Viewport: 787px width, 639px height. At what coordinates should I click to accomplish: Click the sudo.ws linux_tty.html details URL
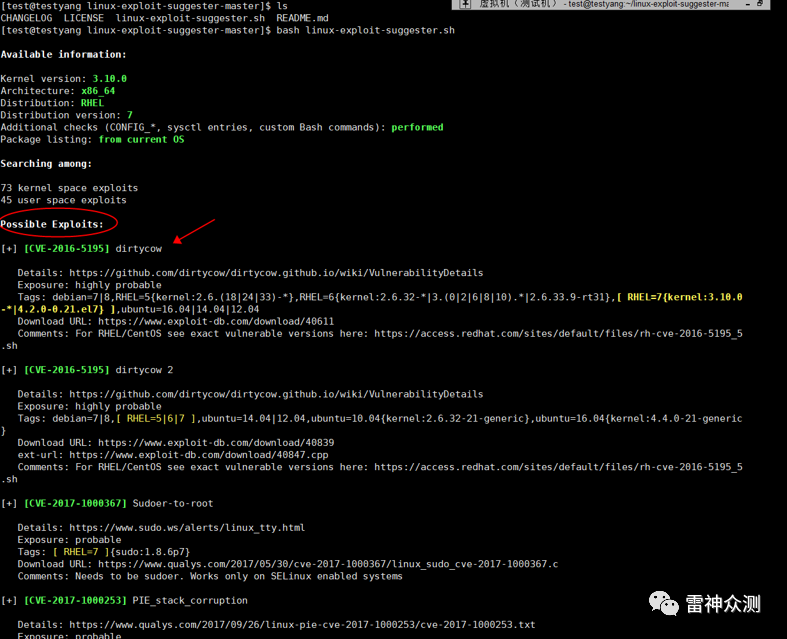[x=187, y=528]
